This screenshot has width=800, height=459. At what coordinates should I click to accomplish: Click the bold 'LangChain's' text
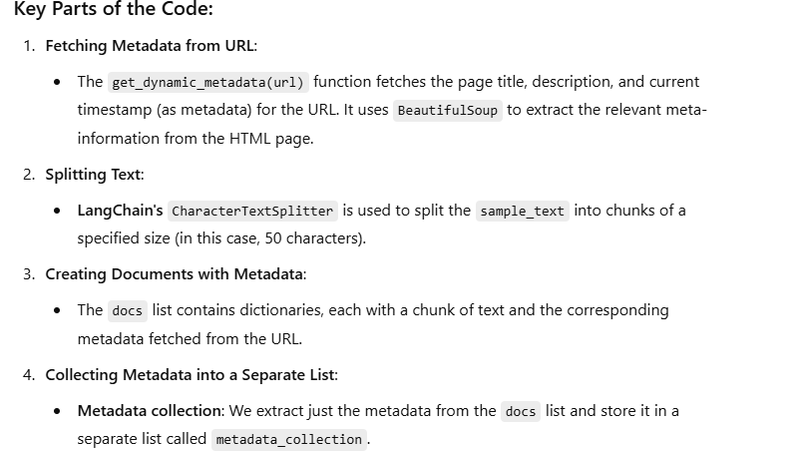pyautogui.click(x=120, y=210)
